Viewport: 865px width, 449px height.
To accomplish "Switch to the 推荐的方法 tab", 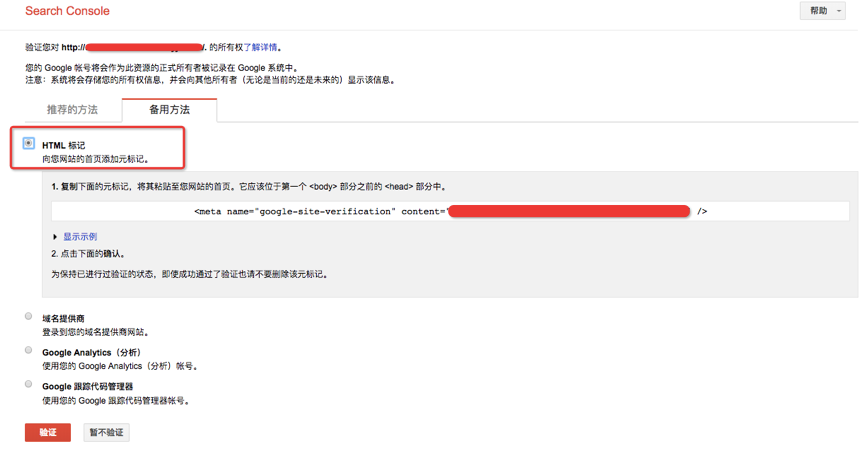I will tap(72, 110).
